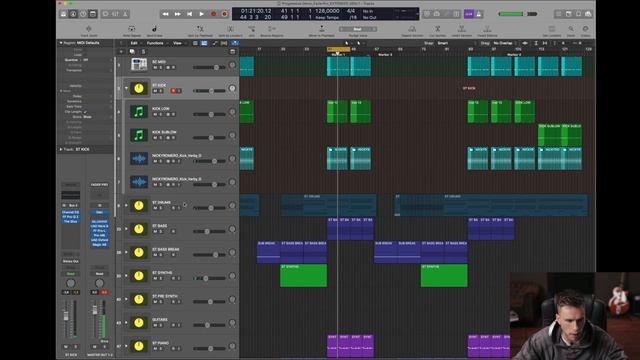Toggle the metronome click button

click(479, 14)
